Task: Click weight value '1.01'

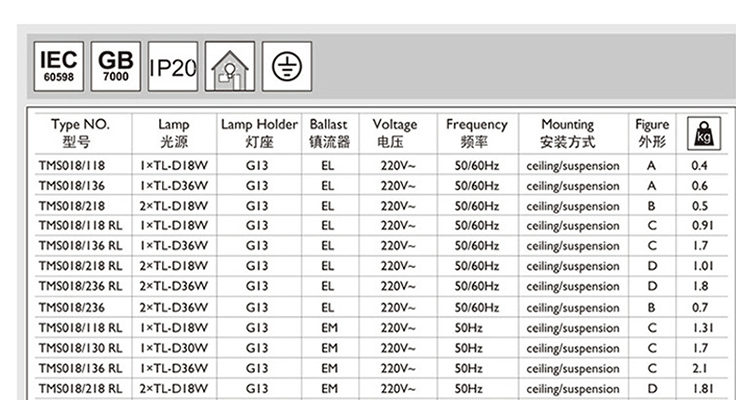Action: pos(703,266)
